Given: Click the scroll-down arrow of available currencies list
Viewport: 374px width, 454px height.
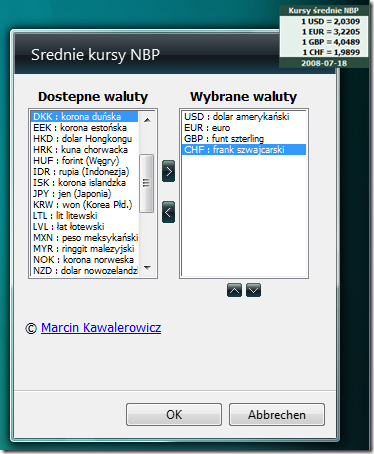Looking at the screenshot, I should (147, 267).
